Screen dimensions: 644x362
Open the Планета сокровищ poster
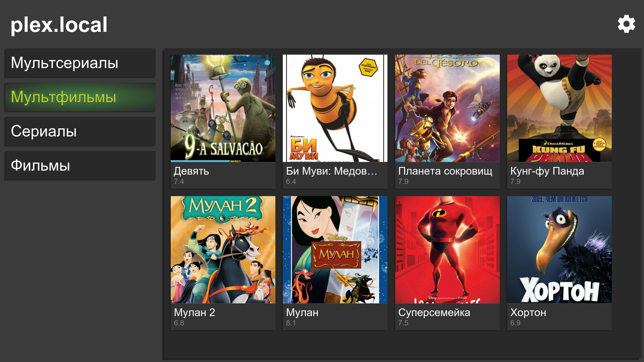pos(447,108)
